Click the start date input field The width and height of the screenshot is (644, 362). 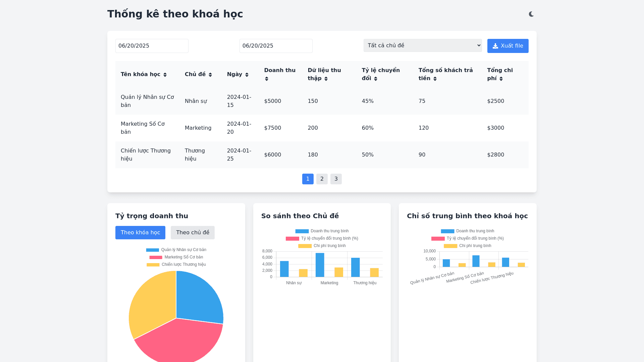pyautogui.click(x=152, y=46)
